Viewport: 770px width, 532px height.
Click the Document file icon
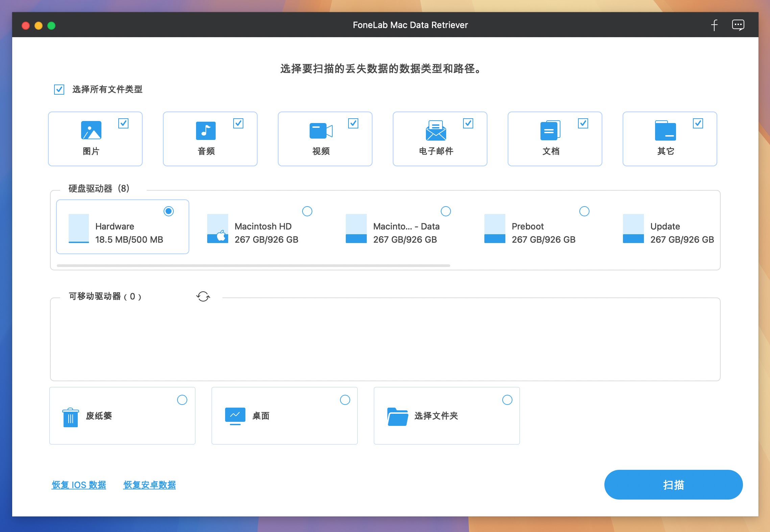tap(550, 130)
